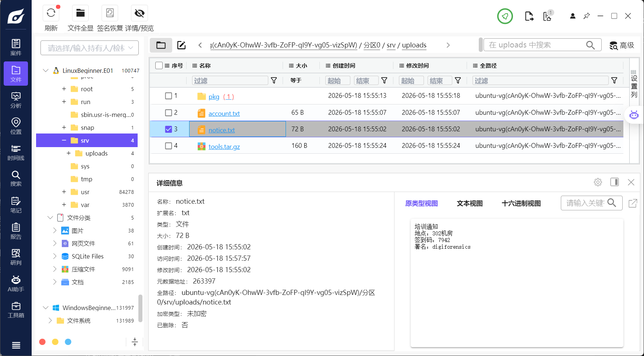This screenshot has height=356, width=644.
Task: Check the checkbox for row 4 tools.tar.gz
Action: 169,146
